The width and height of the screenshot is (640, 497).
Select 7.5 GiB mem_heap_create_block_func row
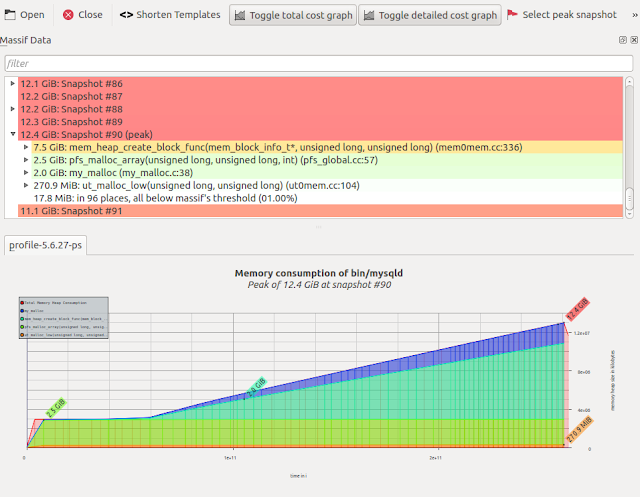[327, 147]
